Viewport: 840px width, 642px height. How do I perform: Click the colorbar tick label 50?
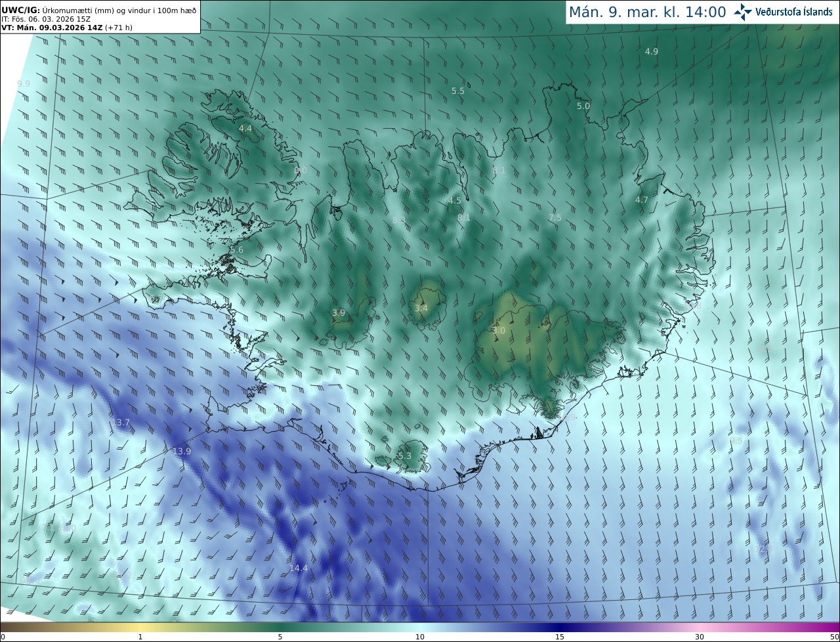835,637
